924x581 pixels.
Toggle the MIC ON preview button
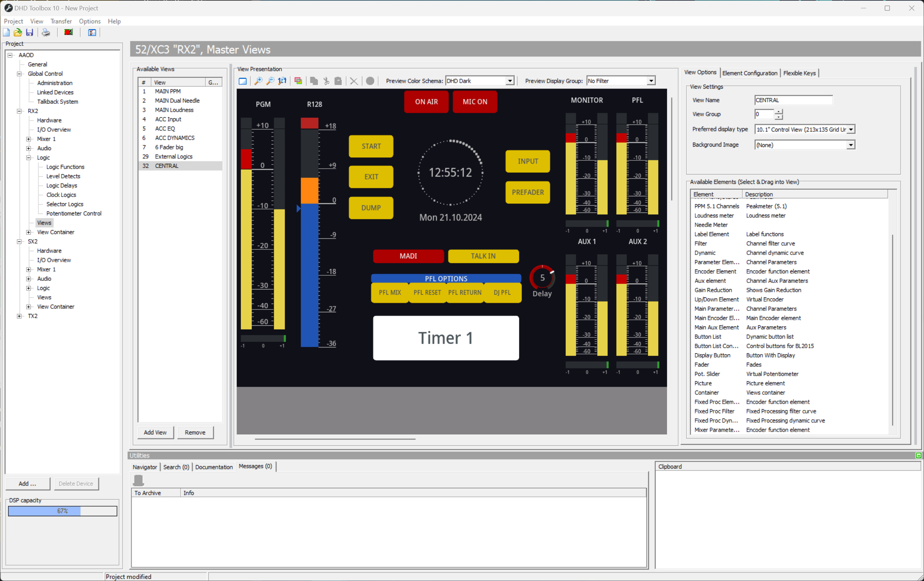(475, 102)
